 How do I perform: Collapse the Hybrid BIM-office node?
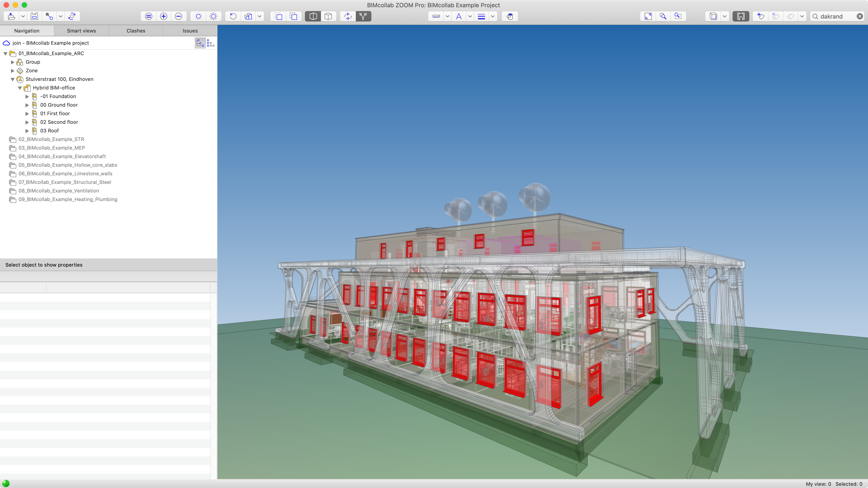[20, 88]
